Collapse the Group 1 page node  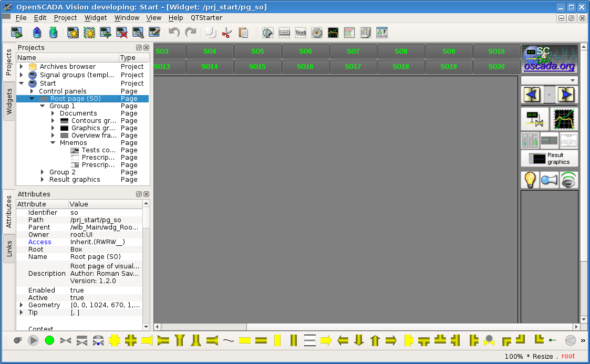pyautogui.click(x=43, y=106)
